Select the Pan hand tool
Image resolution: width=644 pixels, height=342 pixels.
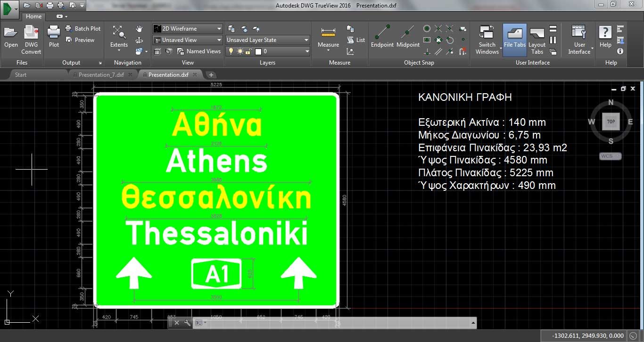click(139, 29)
